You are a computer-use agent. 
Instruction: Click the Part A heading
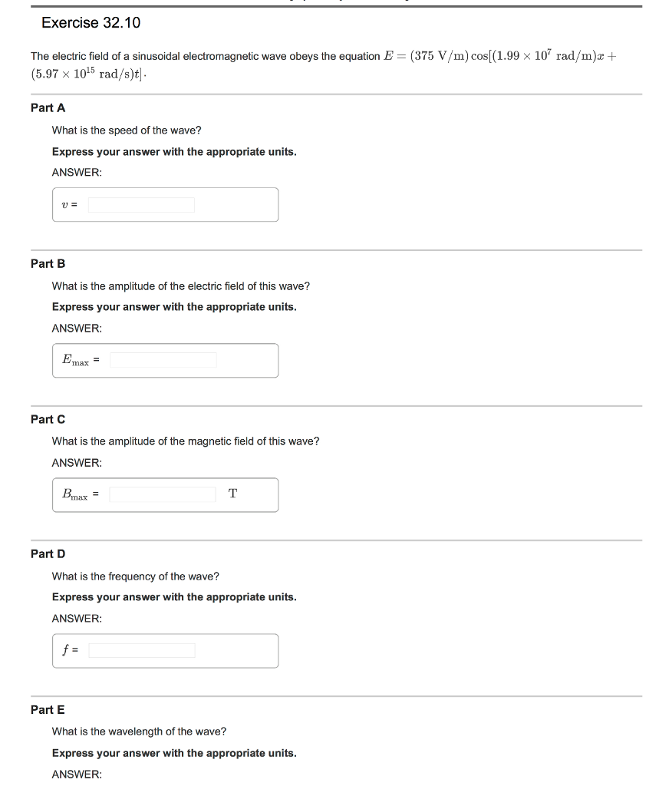(48, 108)
